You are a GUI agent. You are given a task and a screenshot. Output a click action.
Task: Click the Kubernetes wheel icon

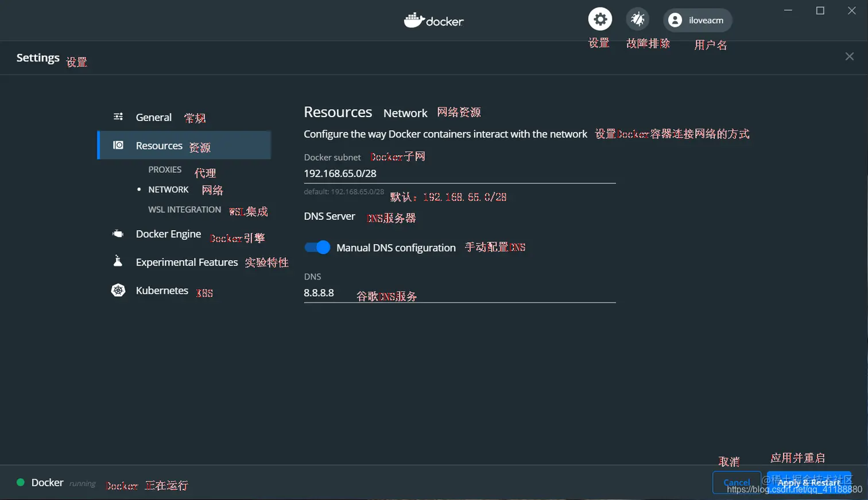coord(118,290)
